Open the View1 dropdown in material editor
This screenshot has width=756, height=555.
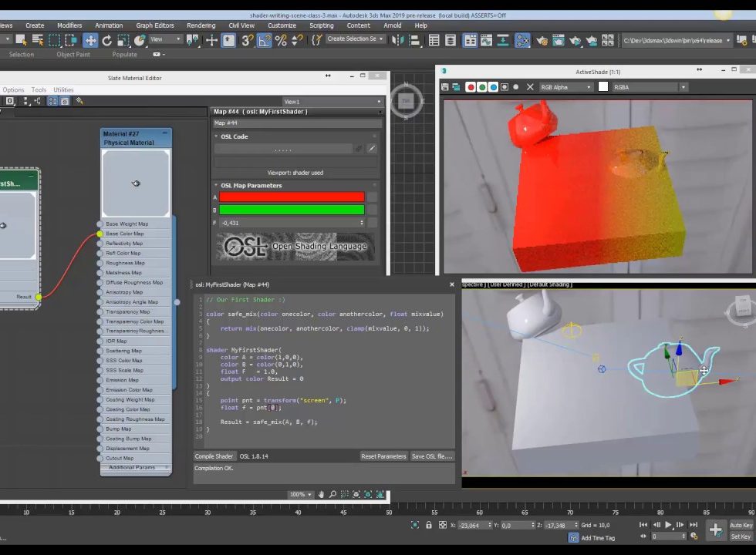point(332,102)
